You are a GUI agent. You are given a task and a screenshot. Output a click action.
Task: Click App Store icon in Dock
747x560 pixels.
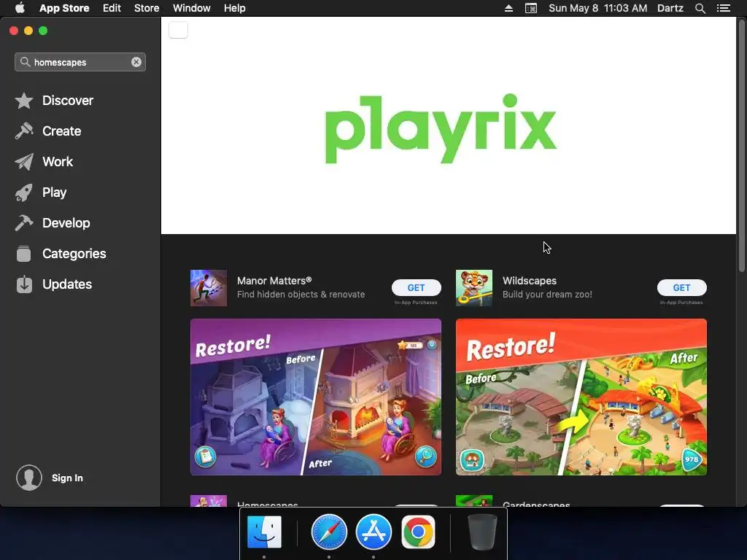click(373, 532)
